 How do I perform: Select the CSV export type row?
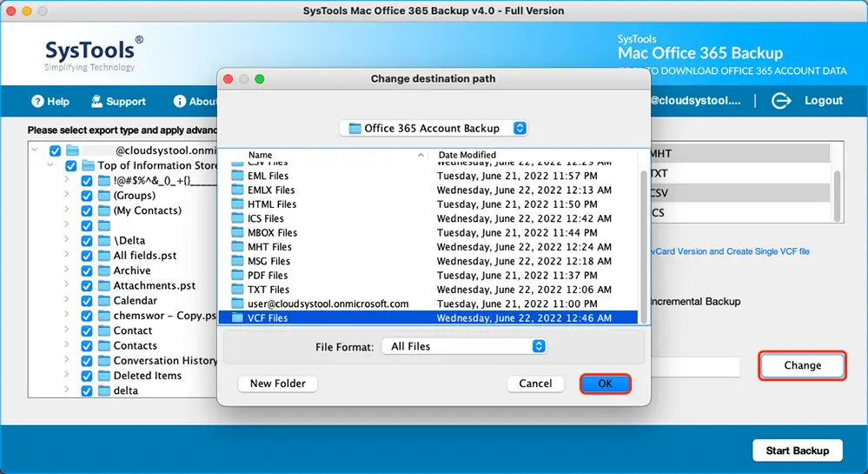(739, 193)
